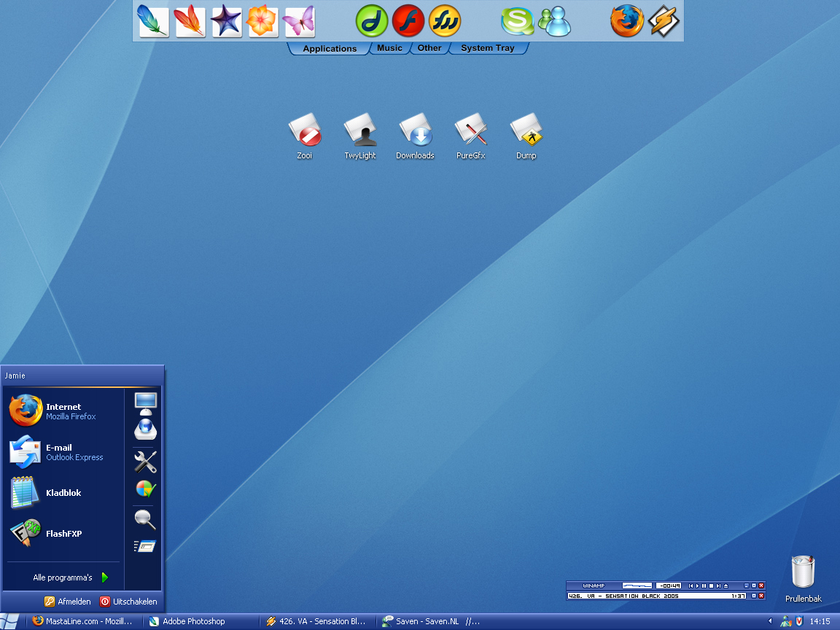Toggle Winamp windowshade mode button

pyautogui.click(x=754, y=586)
